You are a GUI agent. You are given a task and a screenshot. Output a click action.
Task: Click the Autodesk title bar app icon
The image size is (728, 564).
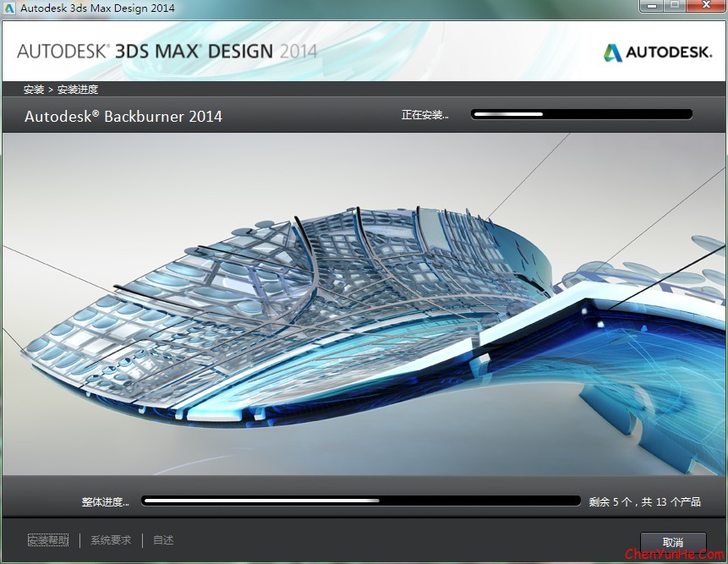9,8
